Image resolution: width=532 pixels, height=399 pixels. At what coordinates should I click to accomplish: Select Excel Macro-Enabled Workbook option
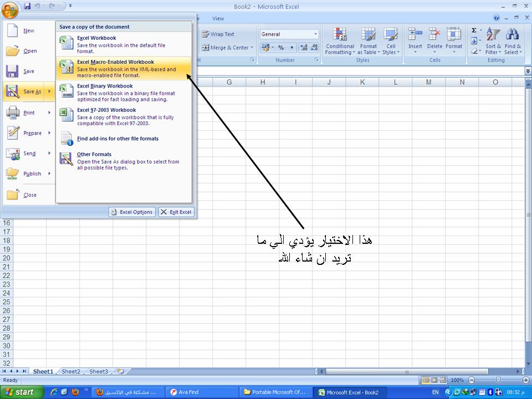(x=124, y=68)
